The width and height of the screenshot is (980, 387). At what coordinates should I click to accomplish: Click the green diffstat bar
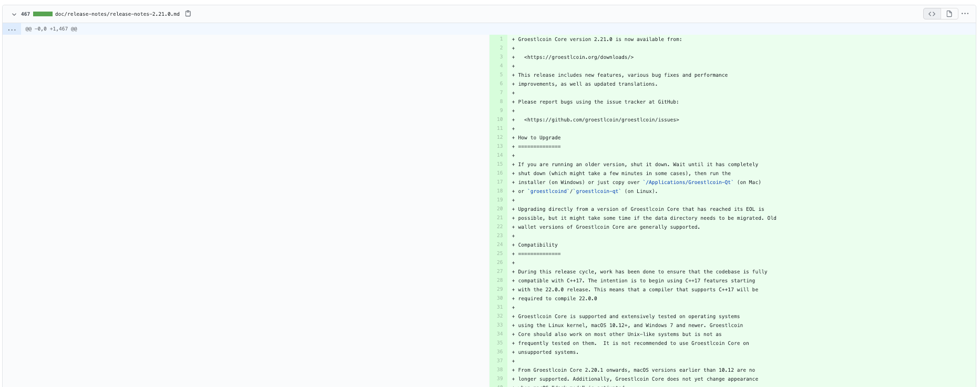point(43,14)
